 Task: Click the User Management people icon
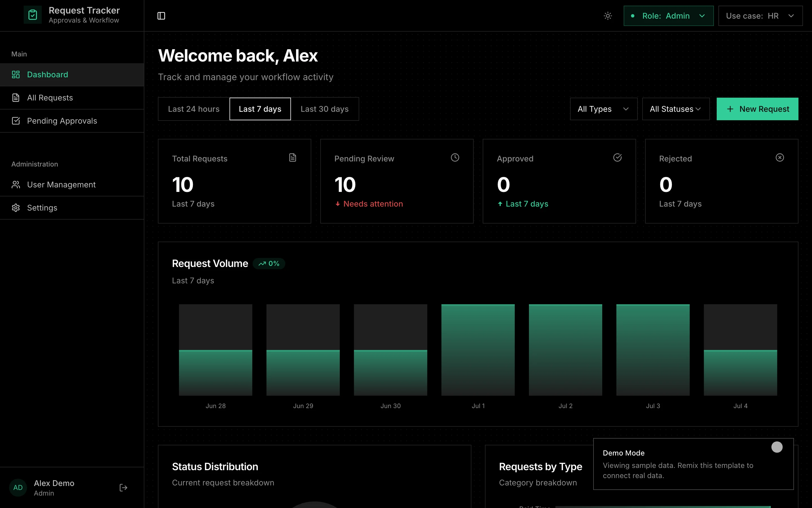point(16,185)
